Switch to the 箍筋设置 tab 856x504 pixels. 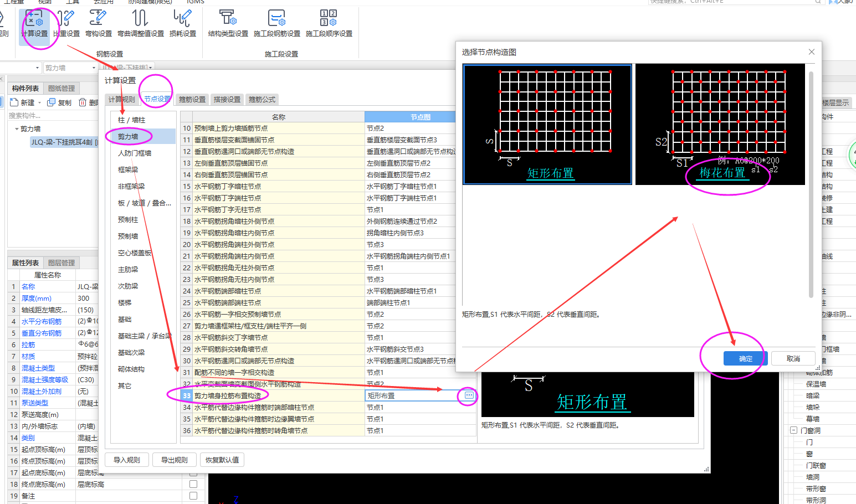(192, 99)
